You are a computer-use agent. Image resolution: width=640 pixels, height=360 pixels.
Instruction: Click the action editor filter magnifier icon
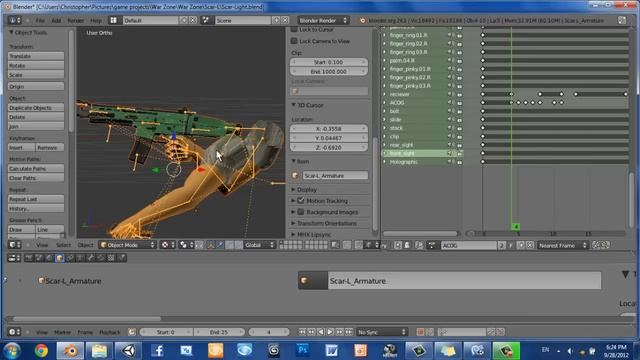[x=398, y=245]
